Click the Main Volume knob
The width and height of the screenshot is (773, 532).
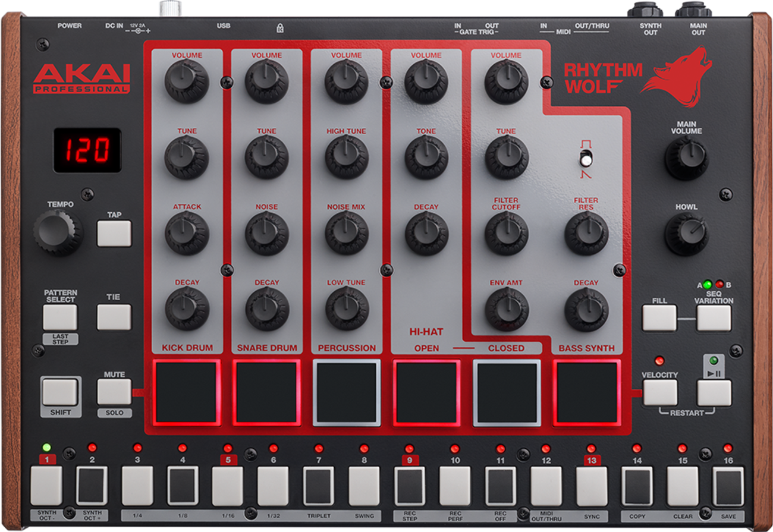click(x=686, y=158)
